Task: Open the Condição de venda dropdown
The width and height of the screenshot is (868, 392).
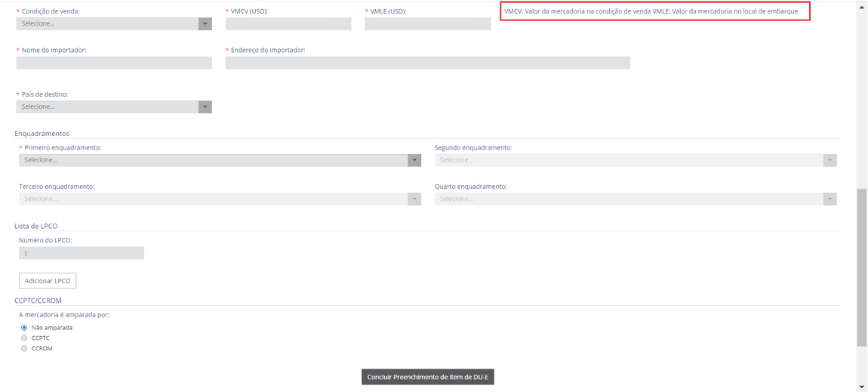Action: click(113, 23)
